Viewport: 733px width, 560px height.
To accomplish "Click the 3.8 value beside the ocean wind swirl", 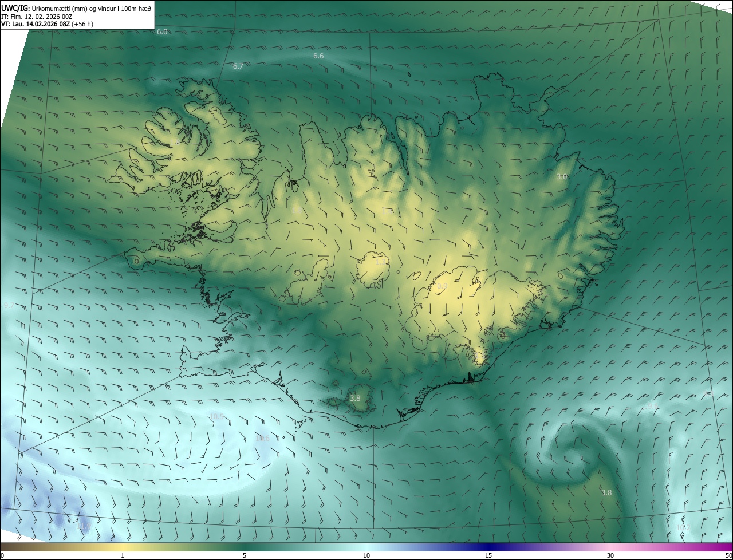I will (x=606, y=492).
